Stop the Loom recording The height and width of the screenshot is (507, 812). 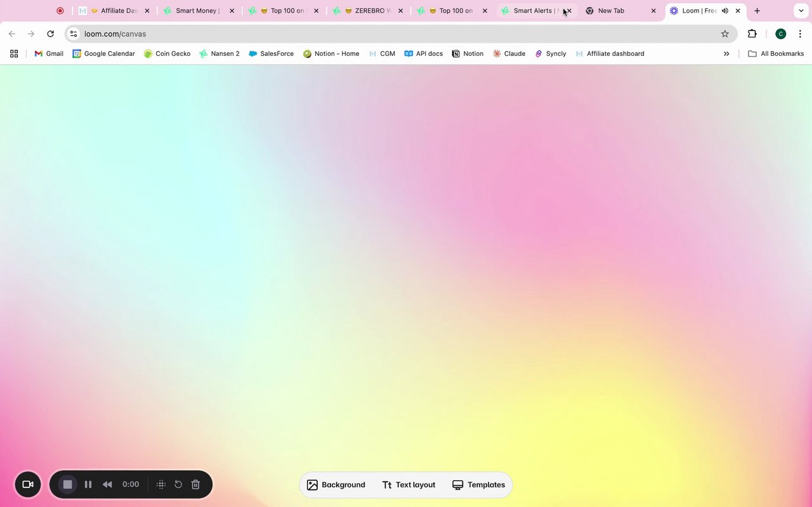[x=68, y=485]
